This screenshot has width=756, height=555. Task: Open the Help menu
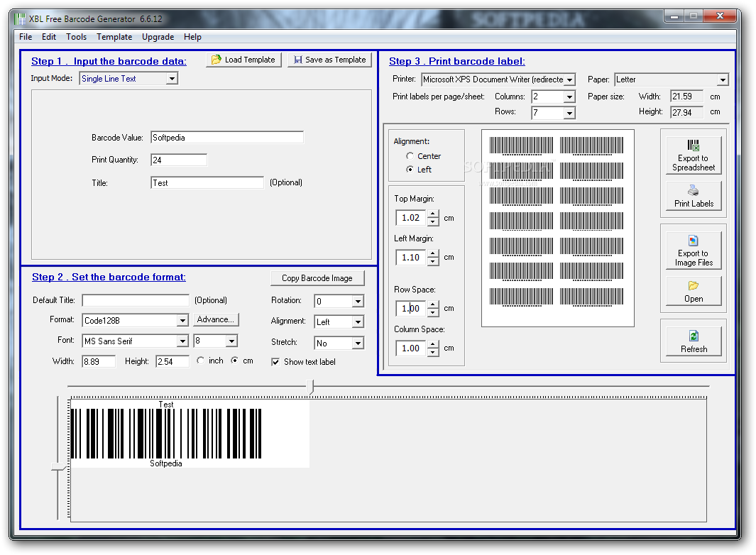(192, 37)
